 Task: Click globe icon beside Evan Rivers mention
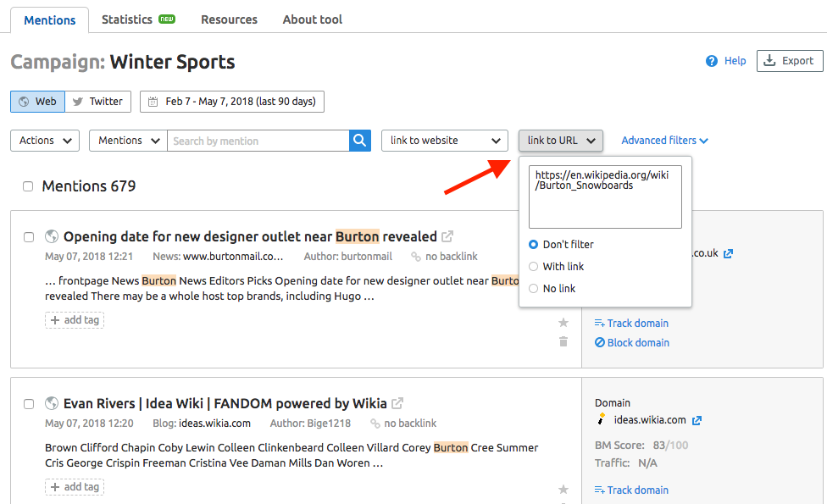pos(52,404)
